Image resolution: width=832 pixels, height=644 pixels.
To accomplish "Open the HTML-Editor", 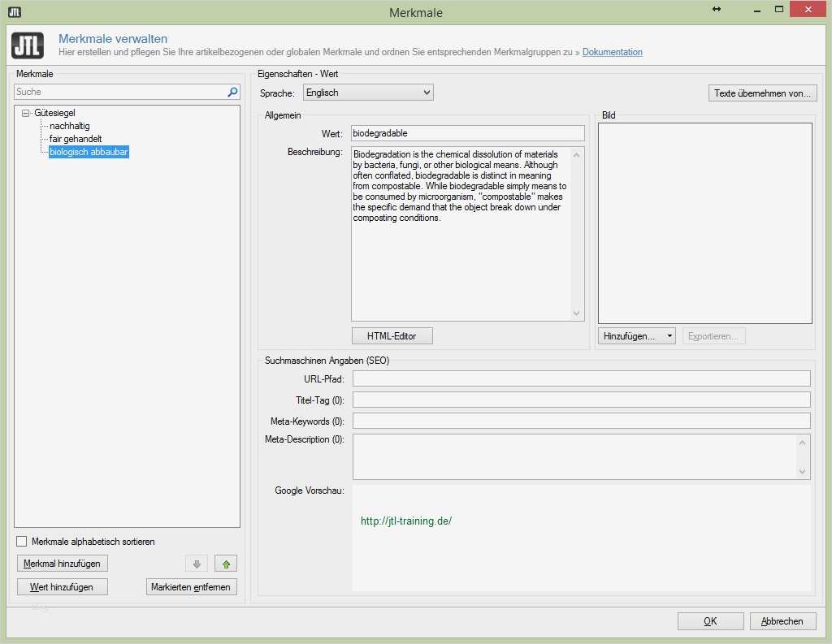I will pyautogui.click(x=392, y=336).
